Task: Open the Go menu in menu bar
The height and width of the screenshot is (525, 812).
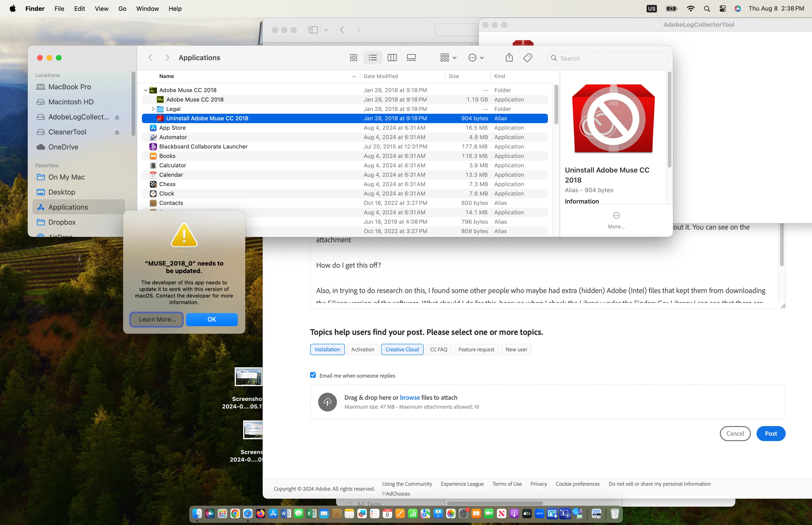Action: coord(122,8)
